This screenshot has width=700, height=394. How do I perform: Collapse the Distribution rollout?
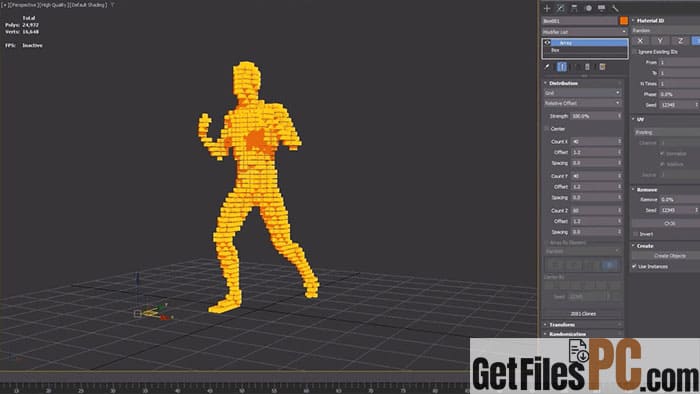563,83
